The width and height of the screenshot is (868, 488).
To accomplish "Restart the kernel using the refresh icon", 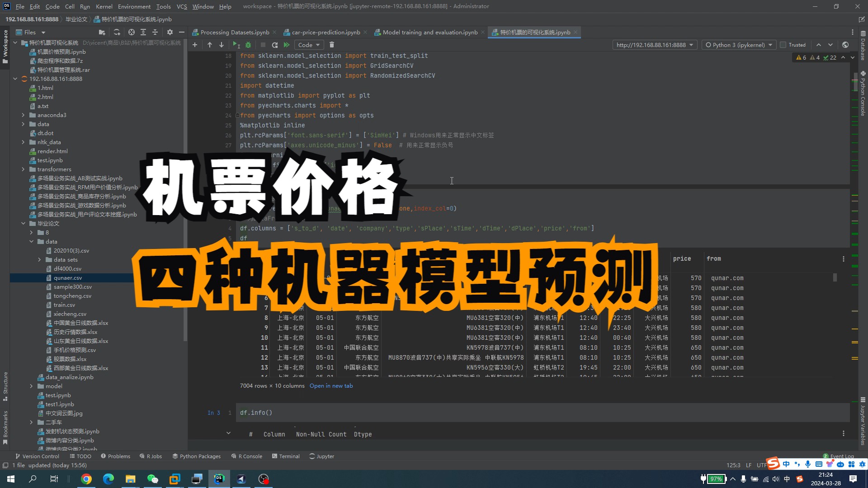I will pyautogui.click(x=274, y=45).
